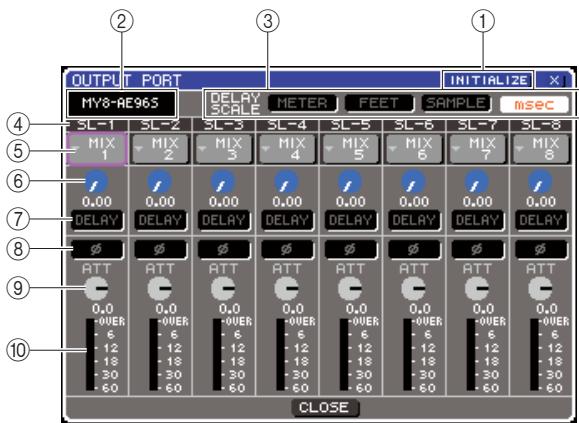579x423 pixels.
Task: Open the MIX 4 channel select dropdown
Action: point(288,149)
